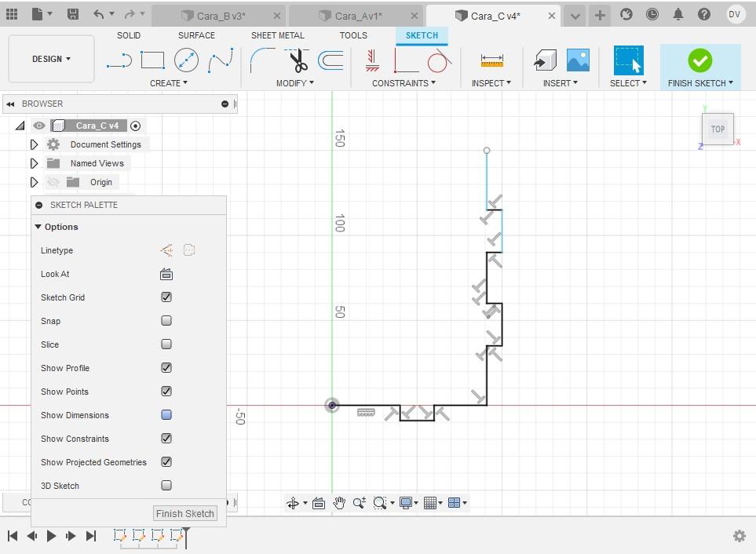Image resolution: width=756 pixels, height=554 pixels.
Task: Enable the 3D Sketch checkbox
Action: tap(166, 486)
